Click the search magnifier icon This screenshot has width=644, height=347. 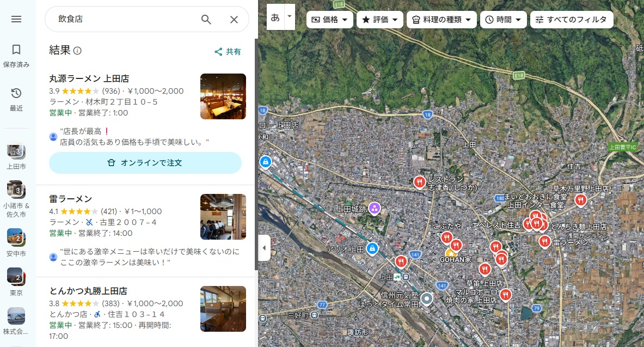click(206, 19)
